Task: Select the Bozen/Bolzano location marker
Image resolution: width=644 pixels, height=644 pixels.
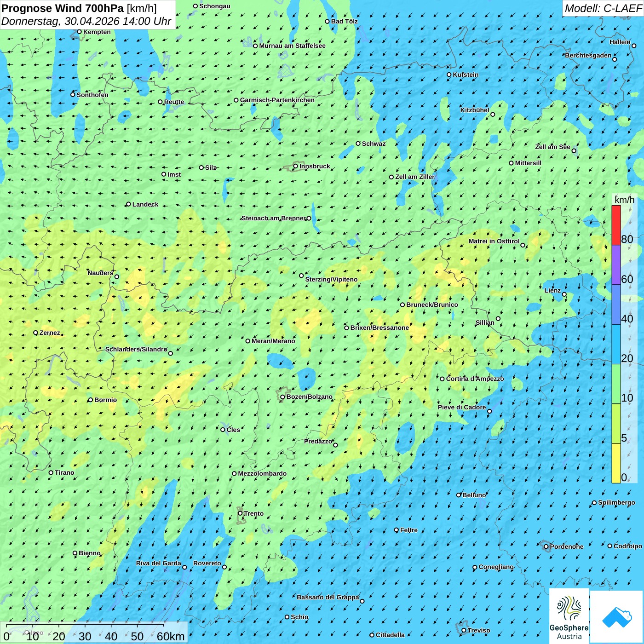Action: (282, 397)
